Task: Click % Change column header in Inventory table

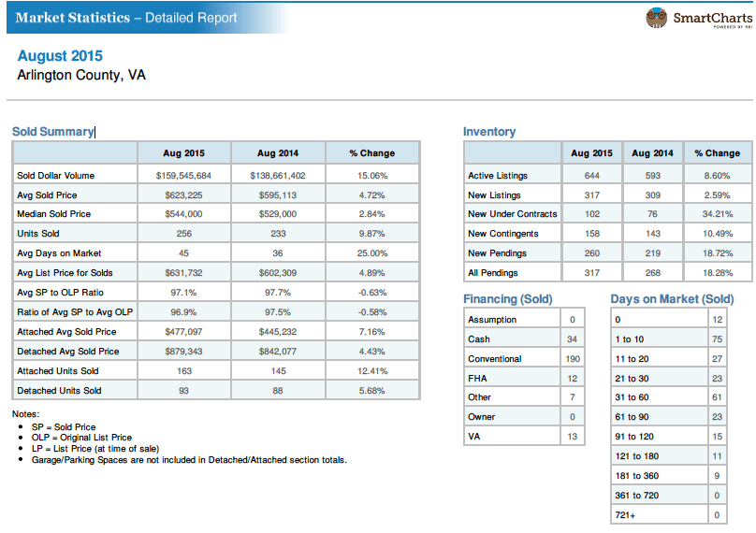Action: (x=717, y=153)
